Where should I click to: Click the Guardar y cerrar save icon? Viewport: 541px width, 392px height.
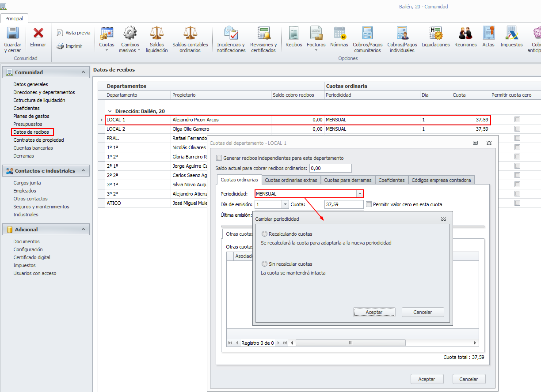point(12,34)
